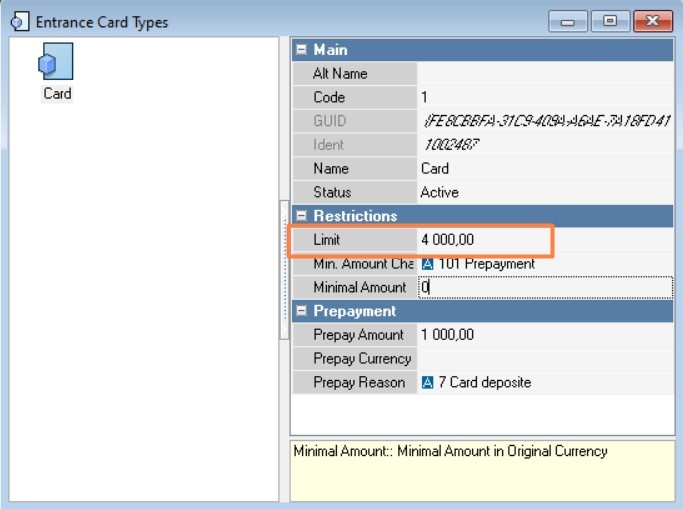Image resolution: width=683 pixels, height=509 pixels.
Task: Click the Entrance Card Types window icon
Action: (x=18, y=22)
